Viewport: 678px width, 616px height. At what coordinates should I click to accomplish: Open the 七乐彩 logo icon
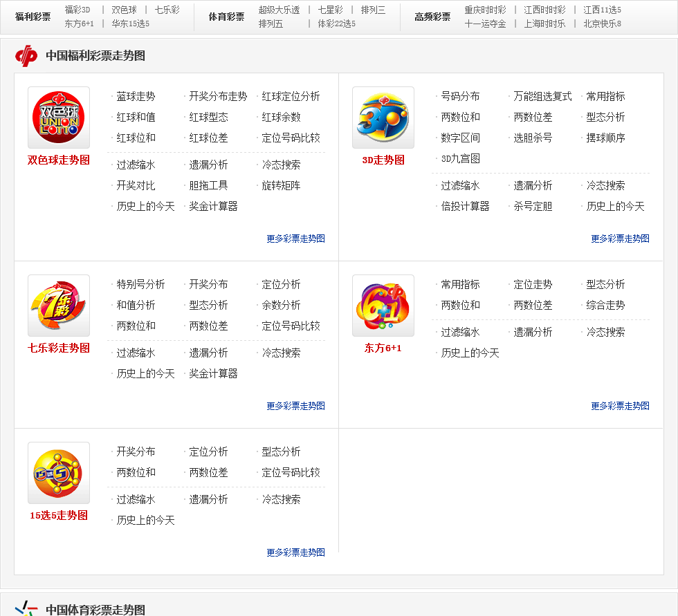[59, 306]
